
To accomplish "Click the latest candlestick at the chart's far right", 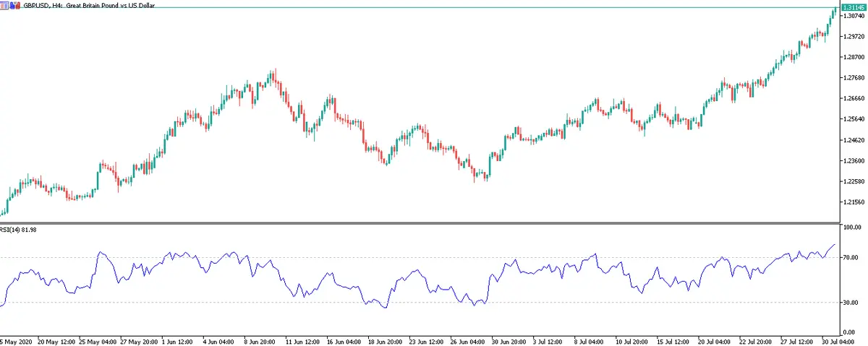I will coord(835,11).
